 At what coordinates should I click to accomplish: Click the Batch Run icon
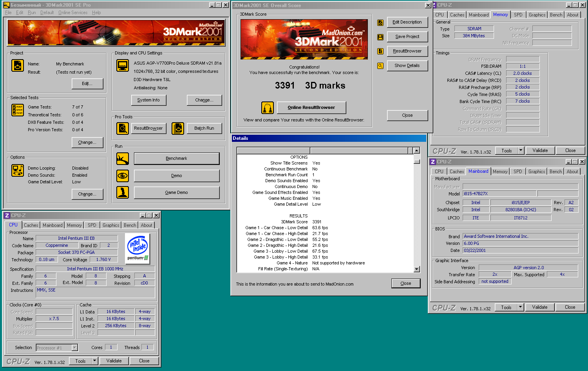pyautogui.click(x=178, y=128)
